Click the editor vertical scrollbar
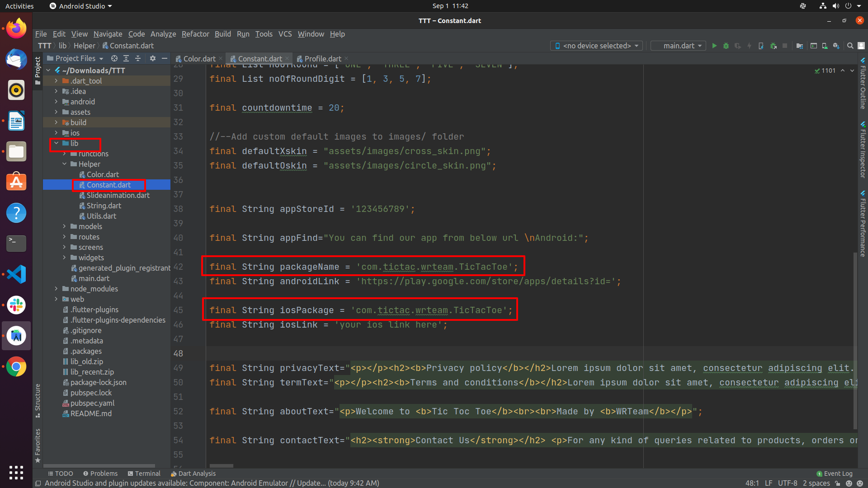This screenshot has height=488, width=868. pos(855,340)
